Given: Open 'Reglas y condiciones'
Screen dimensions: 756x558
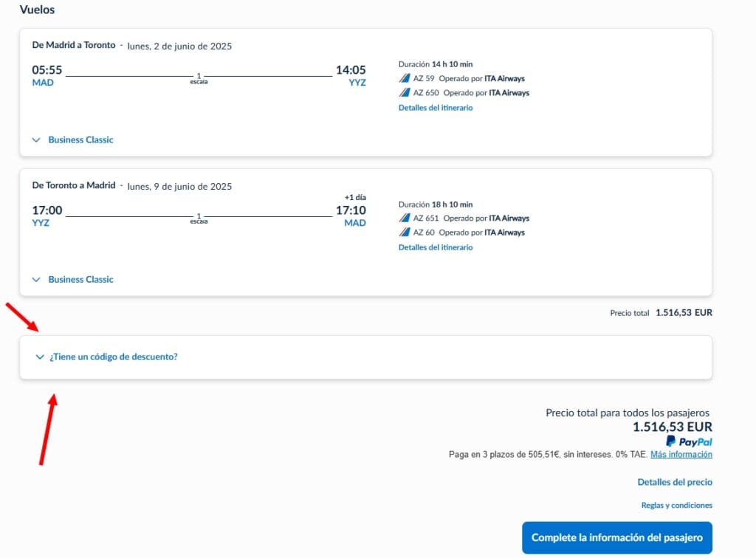Looking at the screenshot, I should [676, 506].
